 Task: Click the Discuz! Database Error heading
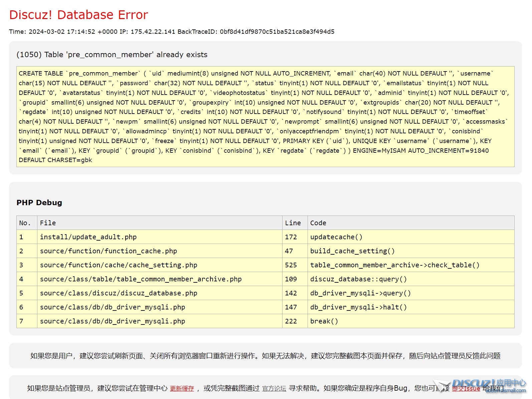78,15
